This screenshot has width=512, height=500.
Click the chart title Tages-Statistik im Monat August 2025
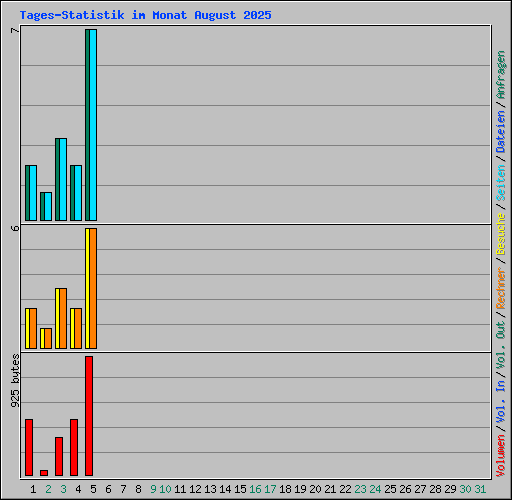[145, 15]
